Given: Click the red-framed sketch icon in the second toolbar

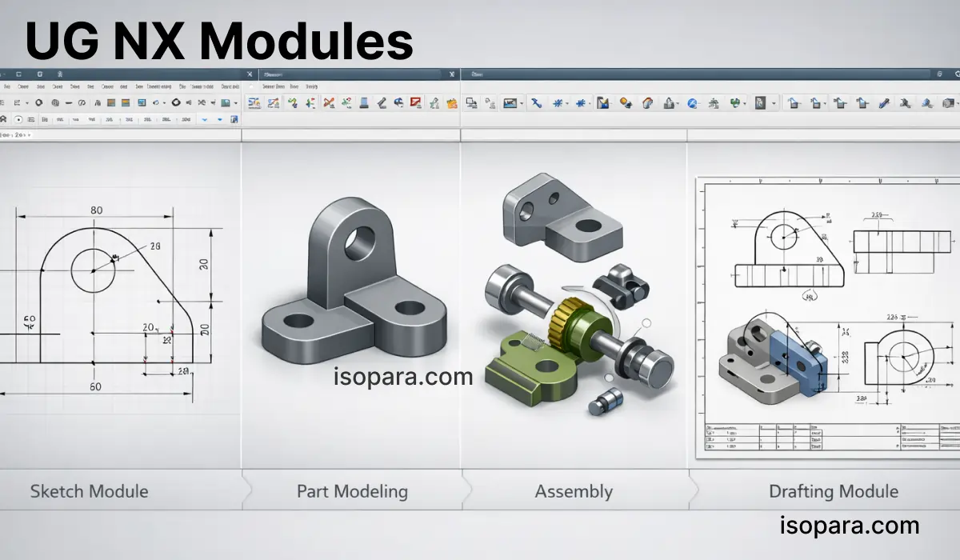Looking at the screenshot, I should [416, 102].
